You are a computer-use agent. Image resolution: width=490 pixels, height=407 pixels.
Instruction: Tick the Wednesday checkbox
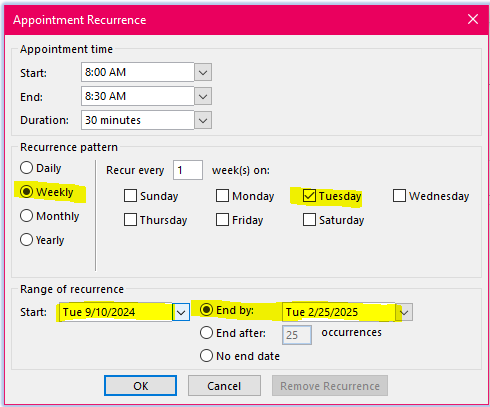pos(399,196)
